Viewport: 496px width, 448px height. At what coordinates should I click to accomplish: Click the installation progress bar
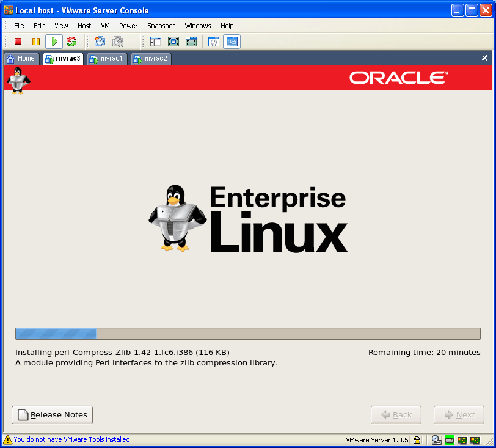click(x=247, y=334)
